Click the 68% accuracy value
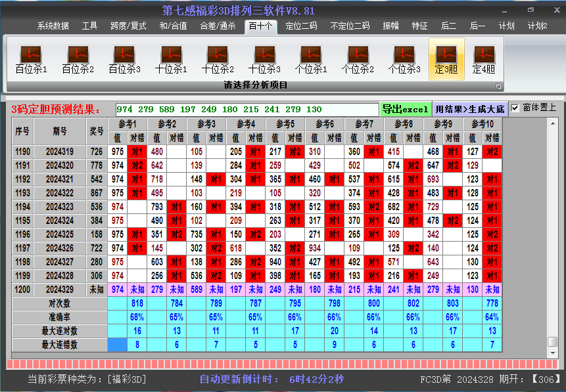Screen dimensions: 566x392 pos(137,317)
